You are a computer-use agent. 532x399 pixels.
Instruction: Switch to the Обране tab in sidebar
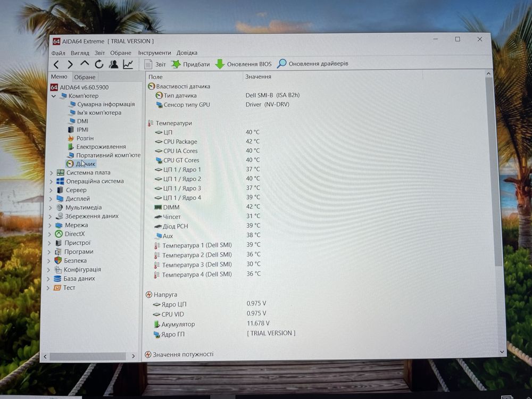coord(85,77)
